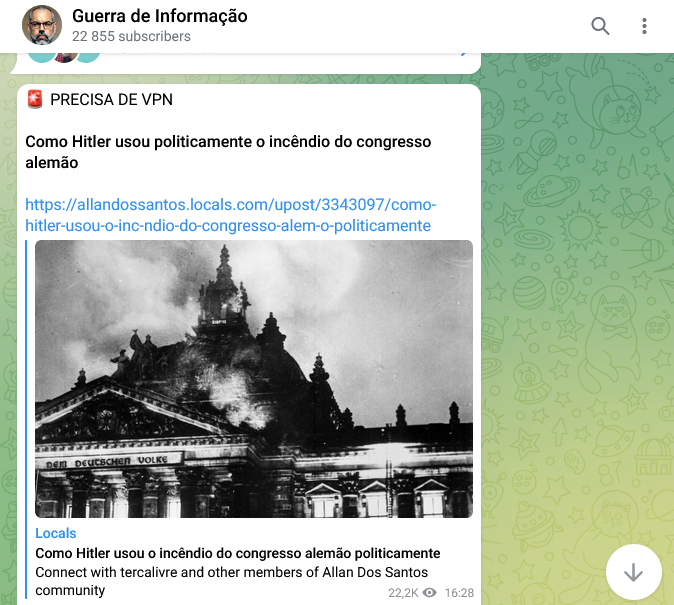
Task: Click the 16:28 message timestamp
Action: (459, 593)
